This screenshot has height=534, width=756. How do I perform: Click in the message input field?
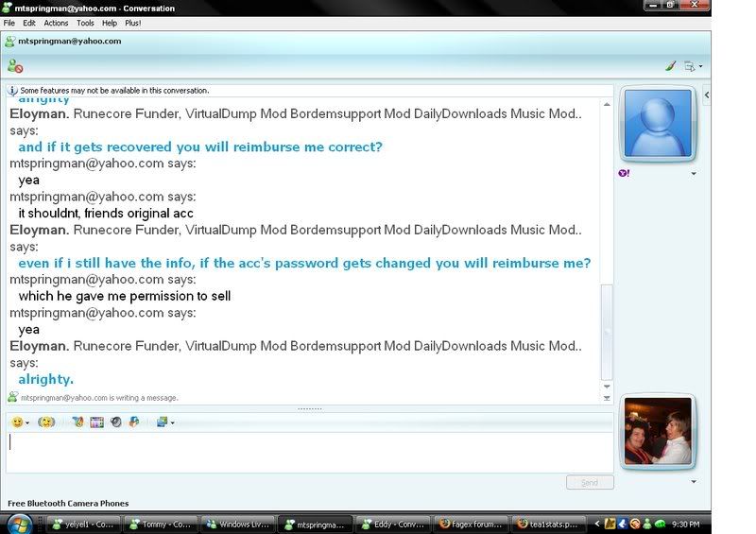pos(309,452)
